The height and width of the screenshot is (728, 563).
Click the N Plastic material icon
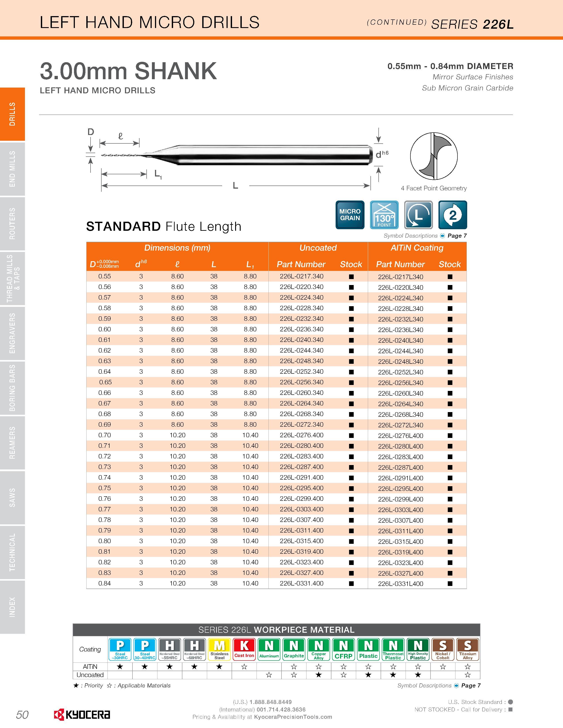(368, 649)
